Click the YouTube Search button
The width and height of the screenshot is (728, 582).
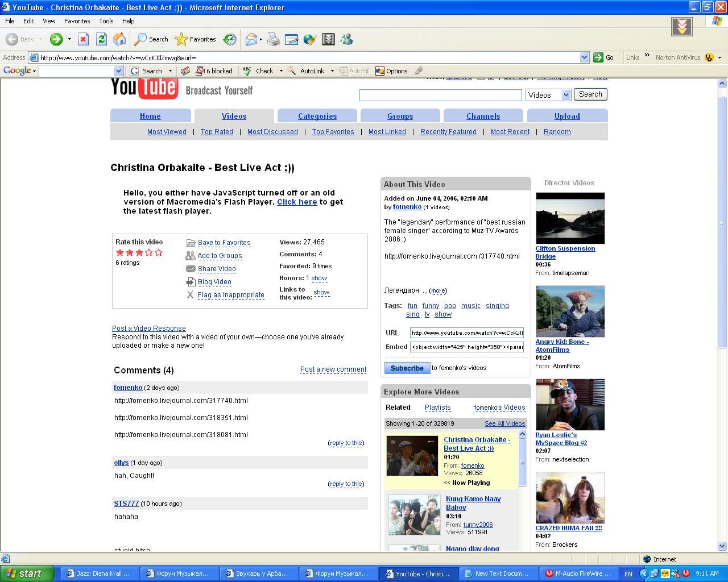click(590, 94)
